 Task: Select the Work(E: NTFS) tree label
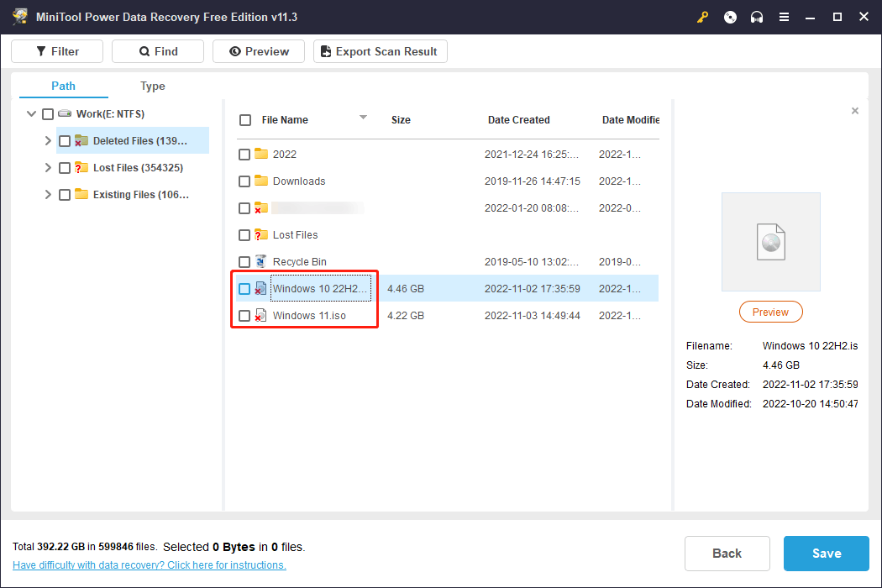click(x=110, y=114)
